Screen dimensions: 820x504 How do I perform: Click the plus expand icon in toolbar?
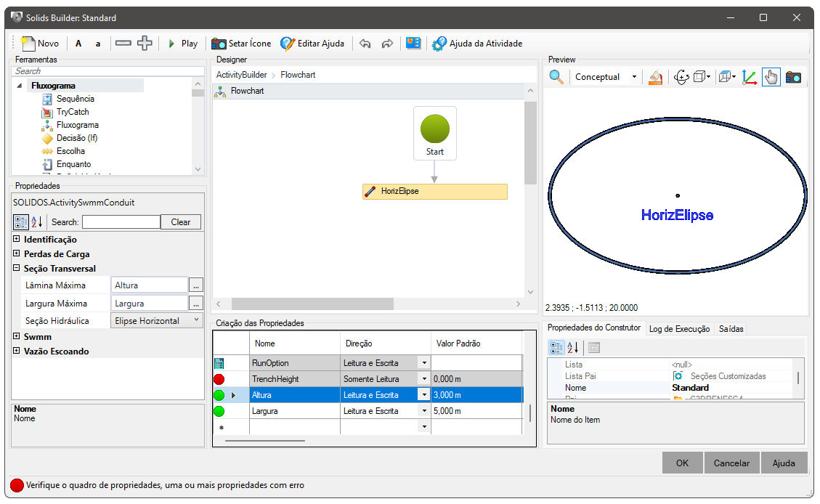pos(145,43)
